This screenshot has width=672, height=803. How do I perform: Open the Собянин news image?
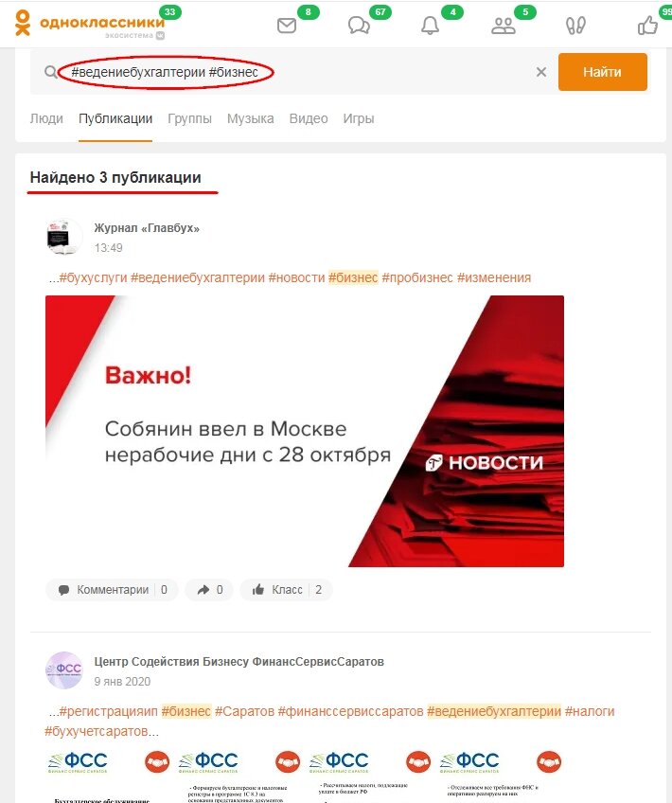coord(305,431)
